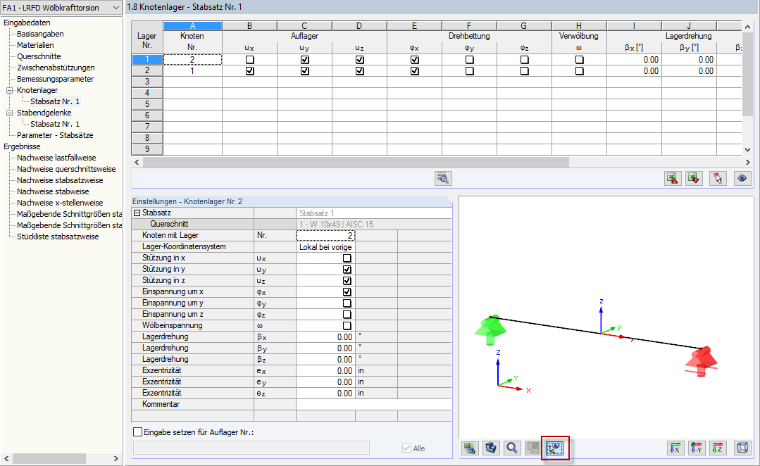Viewport: 760px width, 466px height.
Task: Click the blue eye view-mode icon
Action: click(x=742, y=178)
